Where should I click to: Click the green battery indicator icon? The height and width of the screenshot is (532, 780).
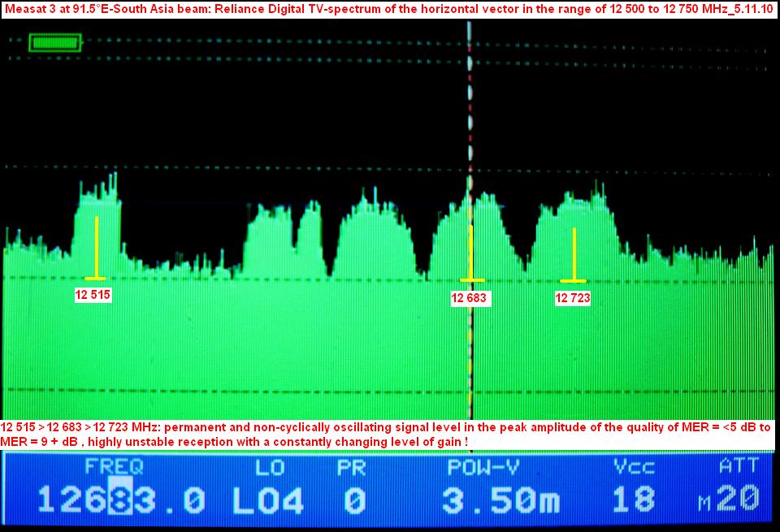(x=55, y=42)
